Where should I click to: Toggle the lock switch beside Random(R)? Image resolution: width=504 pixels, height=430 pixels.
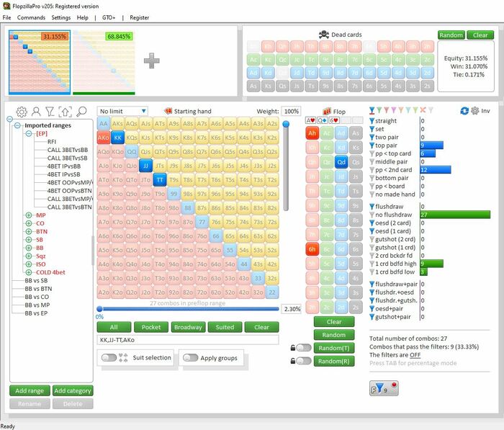click(x=304, y=361)
